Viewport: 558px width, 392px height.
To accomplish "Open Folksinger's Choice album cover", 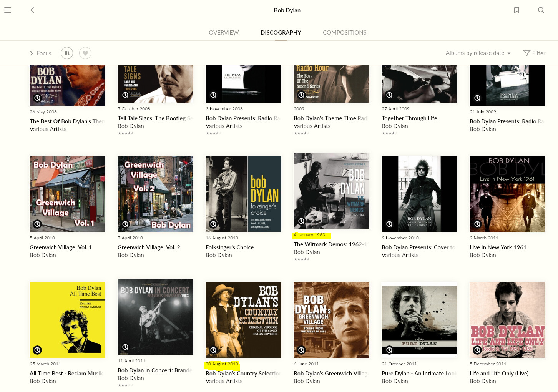I will click(x=243, y=194).
